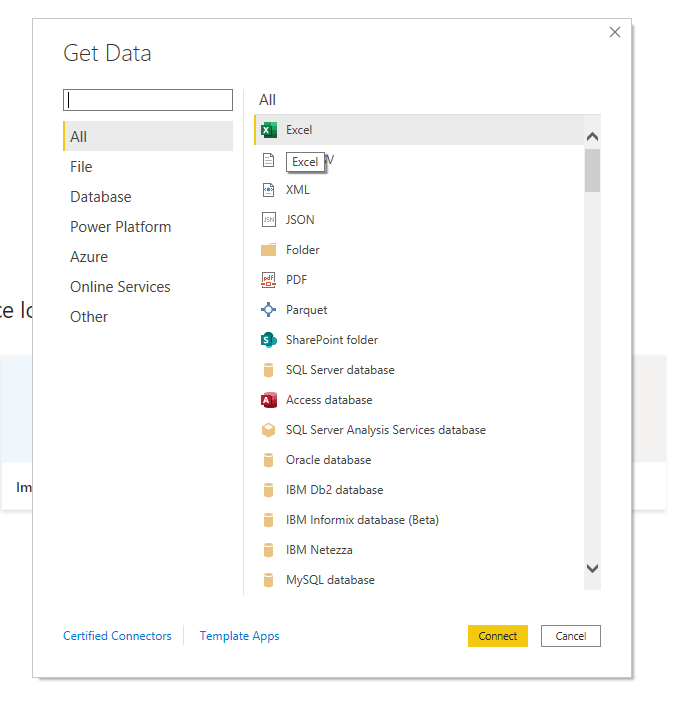Screen dimensions: 674x709
Task: Click the scroll down arrow in connector list
Action: click(x=592, y=568)
